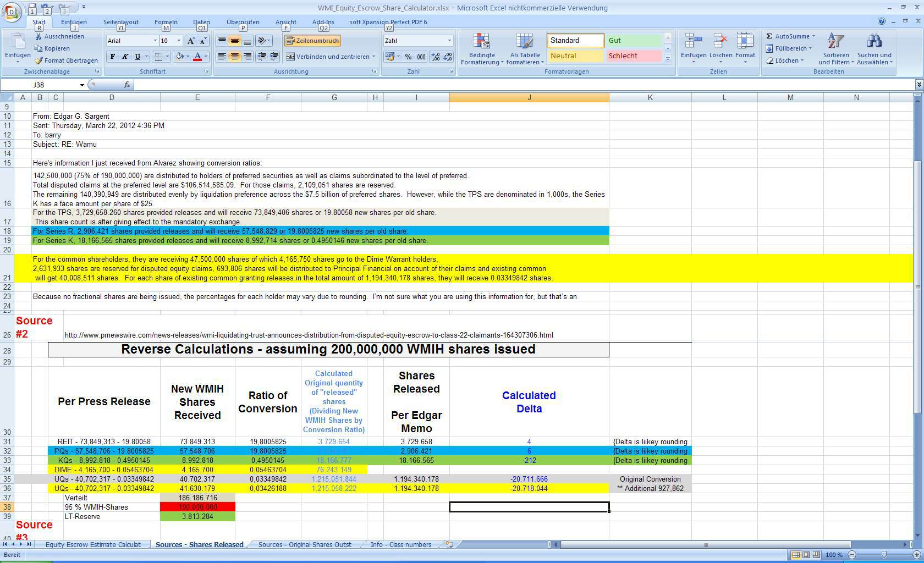The height and width of the screenshot is (563, 924).
Task: Click the Italic formatting icon
Action: point(125,57)
